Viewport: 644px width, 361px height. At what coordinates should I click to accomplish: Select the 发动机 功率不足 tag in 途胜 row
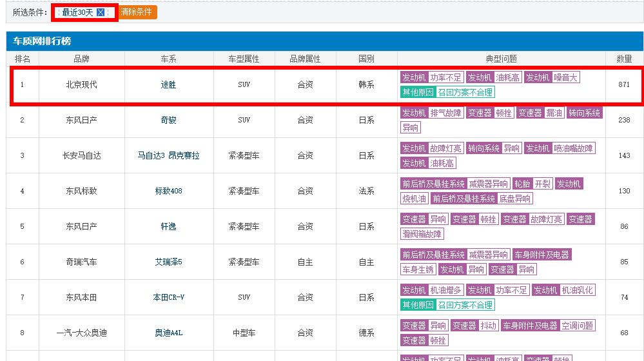[x=432, y=77]
